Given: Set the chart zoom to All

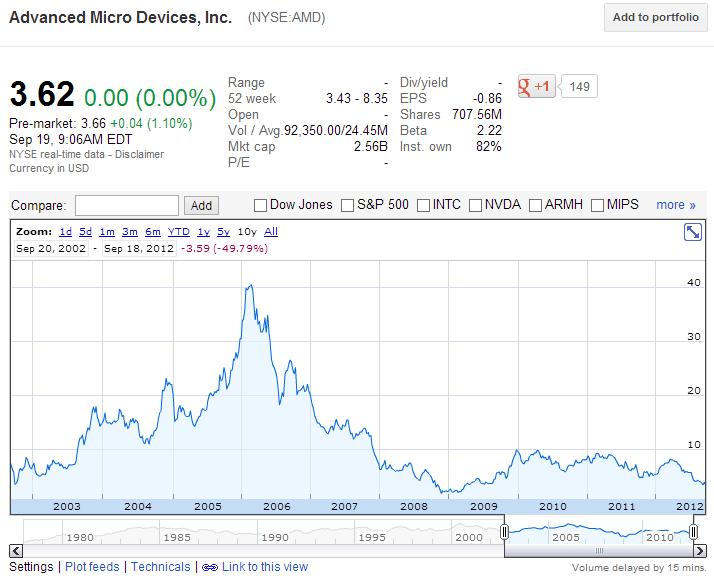Looking at the screenshot, I should pyautogui.click(x=270, y=231).
